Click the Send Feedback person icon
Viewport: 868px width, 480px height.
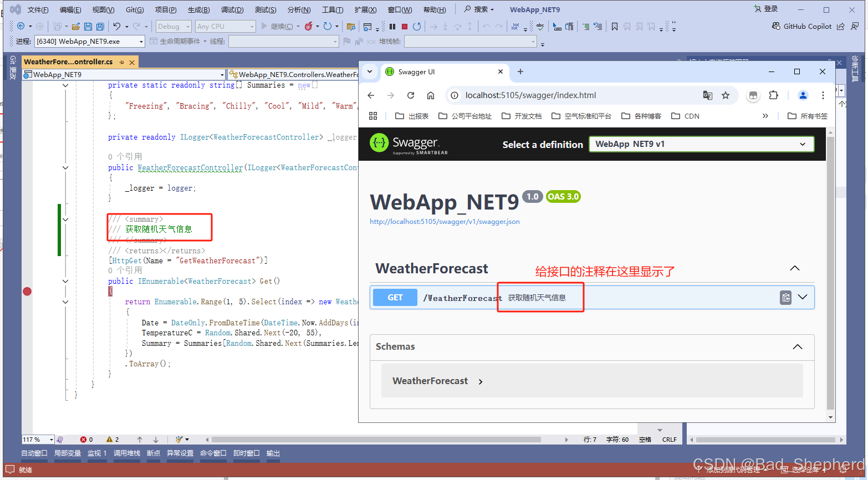[x=855, y=26]
